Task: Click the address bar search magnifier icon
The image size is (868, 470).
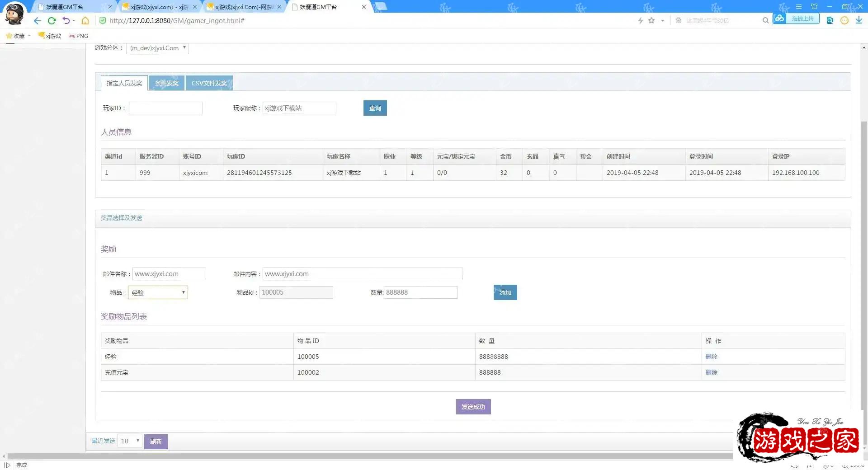Action: pyautogui.click(x=765, y=20)
